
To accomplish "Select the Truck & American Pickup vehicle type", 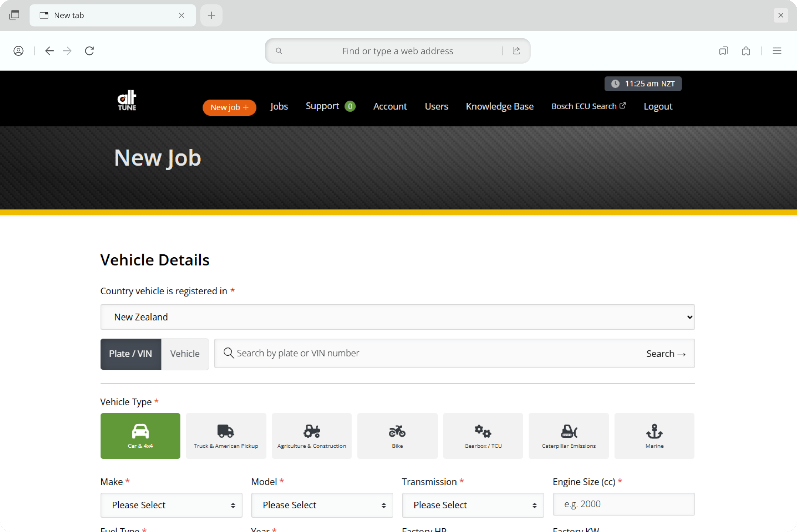I will point(226,436).
